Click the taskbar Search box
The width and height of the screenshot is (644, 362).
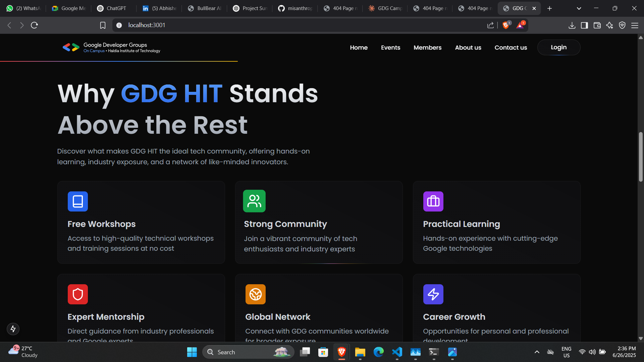pyautogui.click(x=248, y=352)
